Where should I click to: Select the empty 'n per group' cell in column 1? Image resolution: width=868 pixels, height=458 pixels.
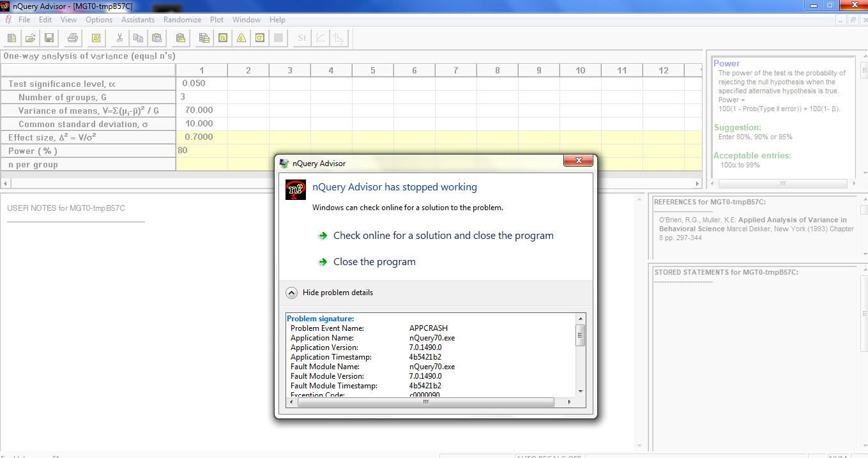[201, 164]
